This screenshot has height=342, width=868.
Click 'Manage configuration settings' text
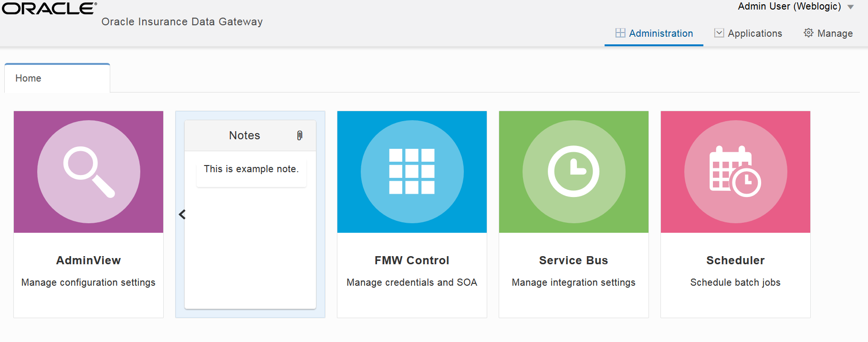(88, 282)
